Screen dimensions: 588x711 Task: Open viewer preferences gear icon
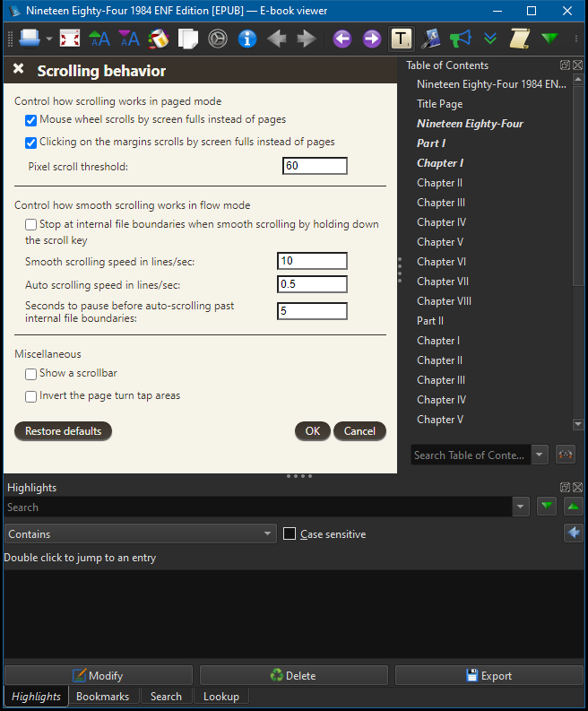[218, 38]
